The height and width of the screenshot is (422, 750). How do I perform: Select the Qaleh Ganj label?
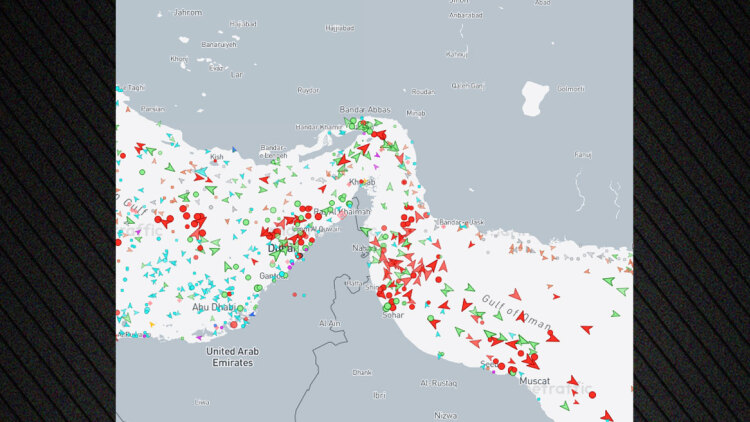pos(468,86)
